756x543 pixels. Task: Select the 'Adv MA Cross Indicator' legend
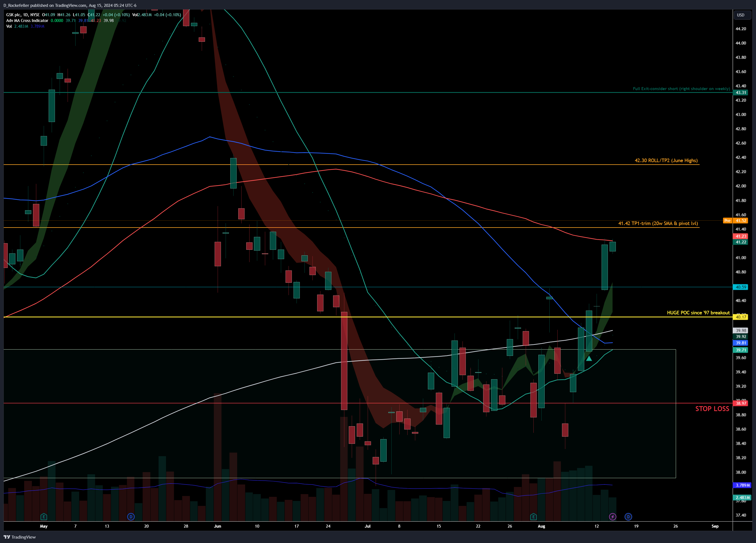pos(27,20)
